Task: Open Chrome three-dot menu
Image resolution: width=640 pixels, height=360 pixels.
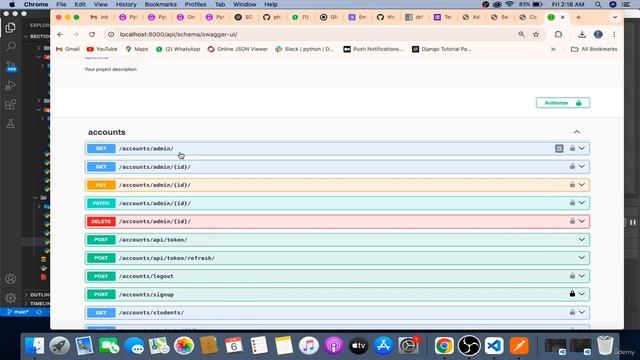Action: (614, 35)
